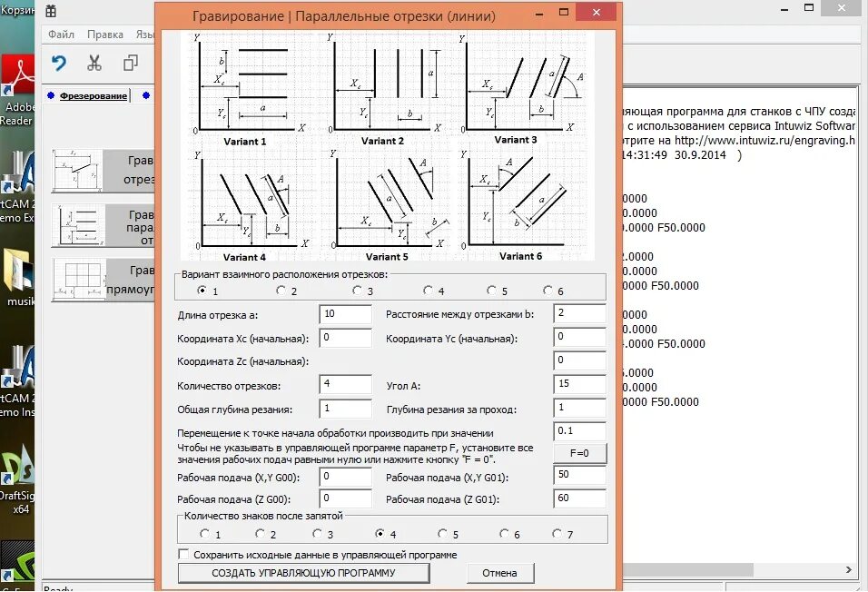Choose segment arrangement variant 2 radio

point(281,291)
